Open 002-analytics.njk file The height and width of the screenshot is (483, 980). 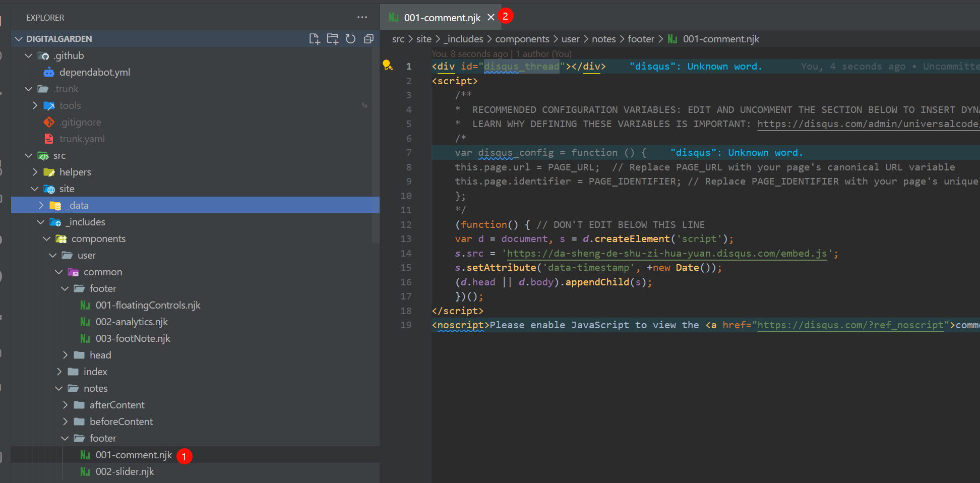[132, 322]
